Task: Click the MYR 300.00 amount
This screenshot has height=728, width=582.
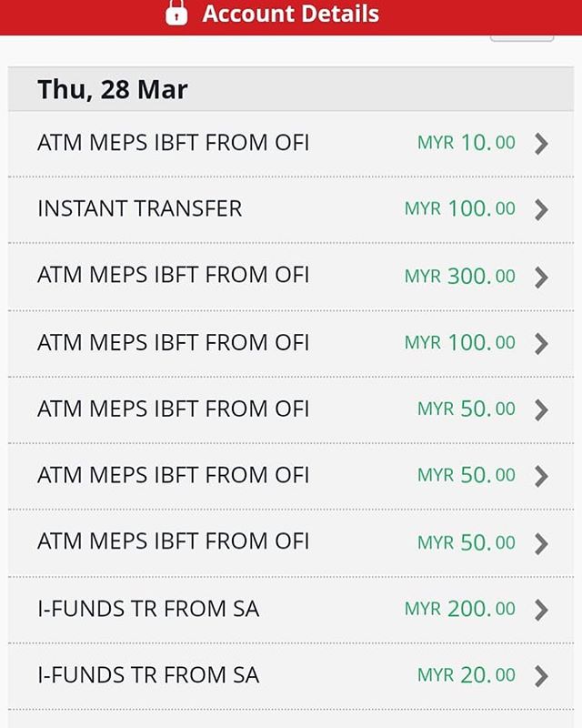Action: click(x=459, y=276)
